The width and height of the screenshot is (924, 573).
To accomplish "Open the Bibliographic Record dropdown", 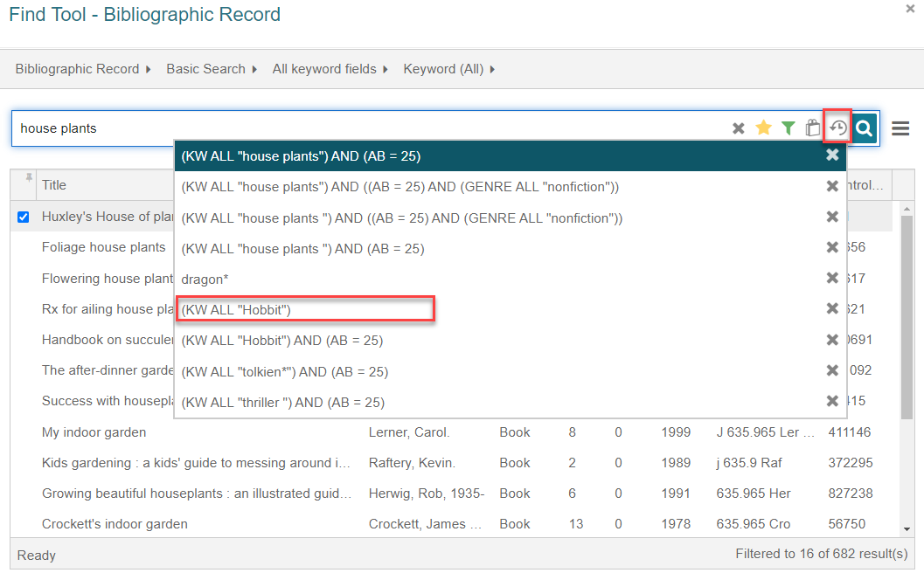I will point(83,69).
